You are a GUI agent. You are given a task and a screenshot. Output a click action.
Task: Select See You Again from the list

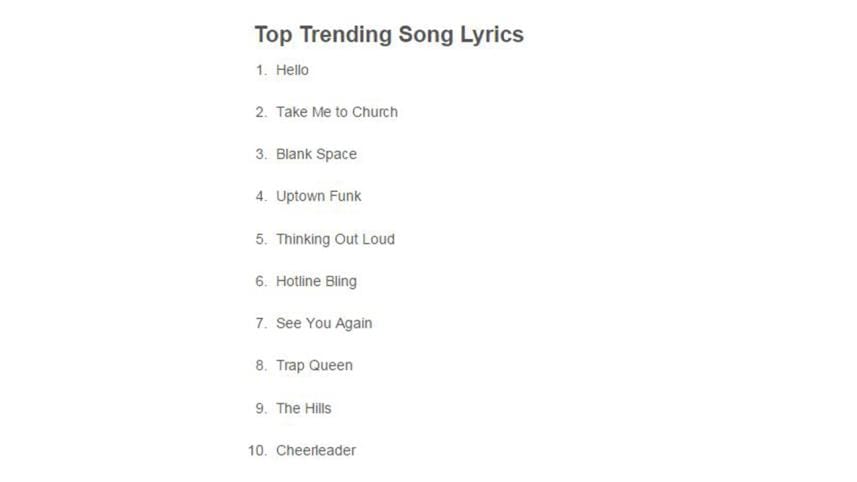pos(324,323)
